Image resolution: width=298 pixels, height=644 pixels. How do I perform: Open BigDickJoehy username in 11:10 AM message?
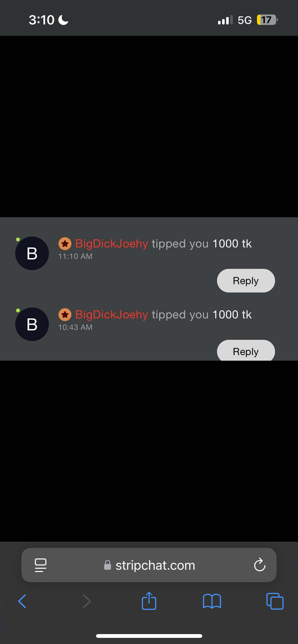(112, 244)
